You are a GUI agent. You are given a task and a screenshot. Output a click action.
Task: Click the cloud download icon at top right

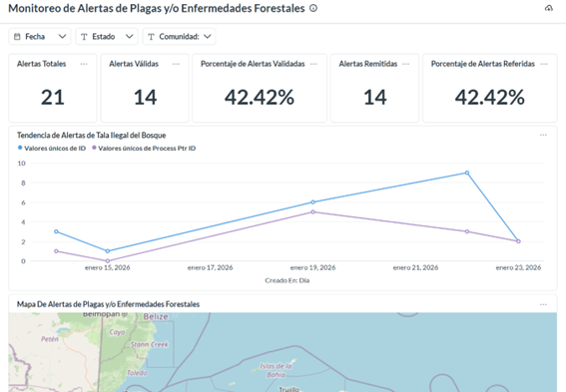(x=549, y=8)
